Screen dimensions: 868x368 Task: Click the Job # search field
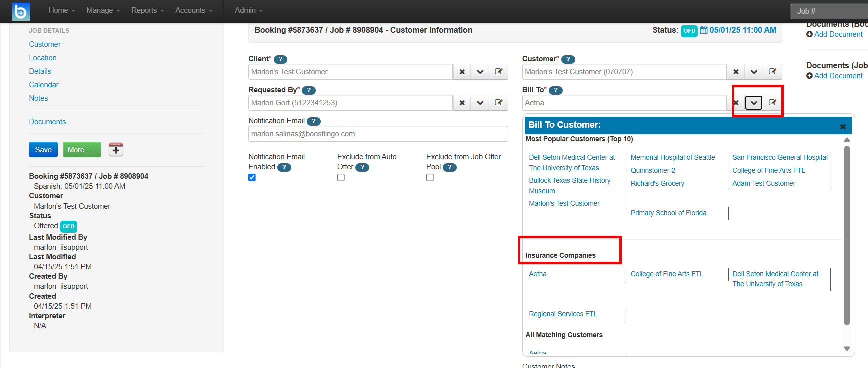coord(829,11)
